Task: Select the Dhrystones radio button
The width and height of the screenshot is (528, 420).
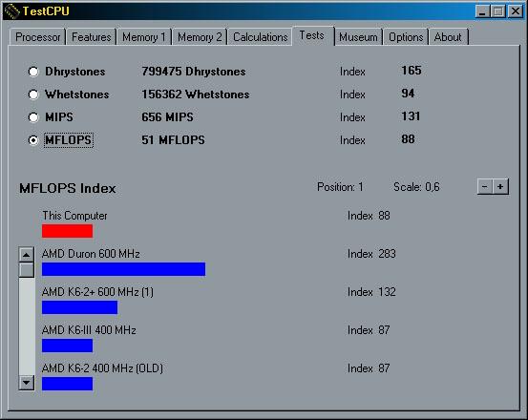Action: [x=33, y=72]
